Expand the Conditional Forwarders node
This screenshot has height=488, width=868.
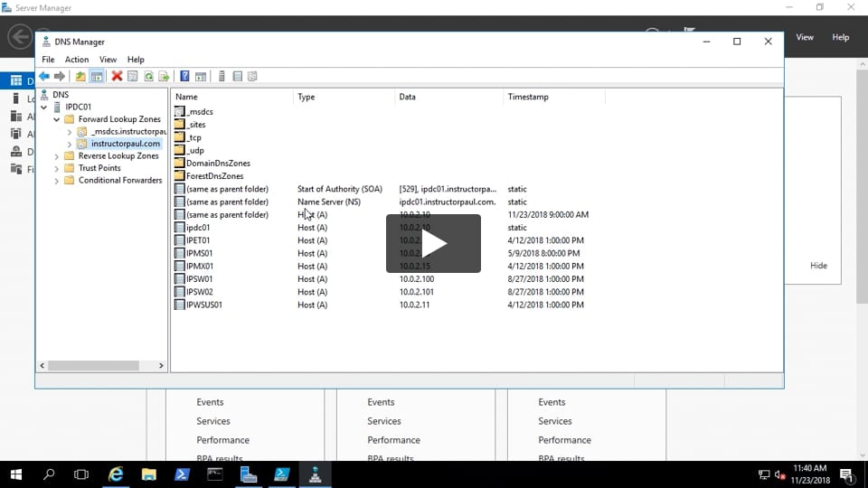point(57,181)
